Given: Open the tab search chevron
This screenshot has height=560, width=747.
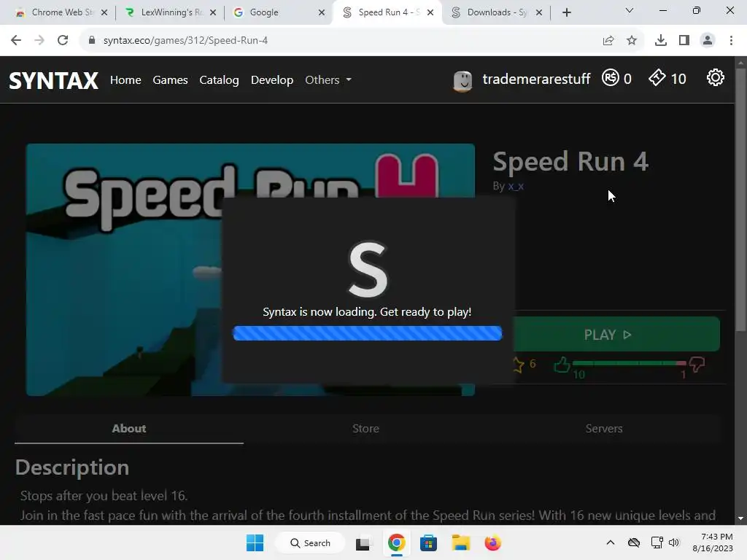Looking at the screenshot, I should (630, 11).
